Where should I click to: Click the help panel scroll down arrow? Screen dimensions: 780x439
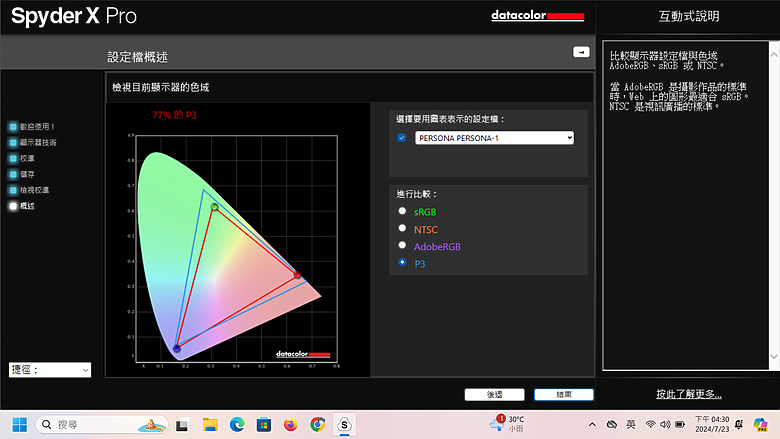[x=774, y=356]
